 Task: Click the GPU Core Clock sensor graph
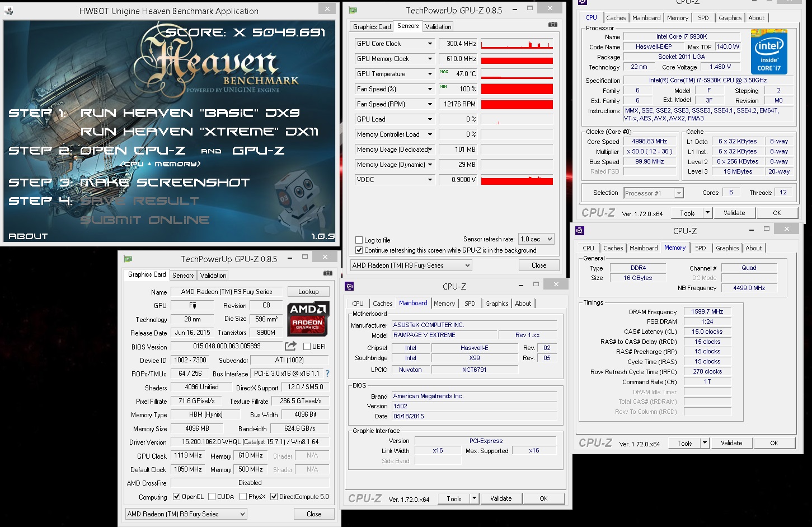coord(517,44)
